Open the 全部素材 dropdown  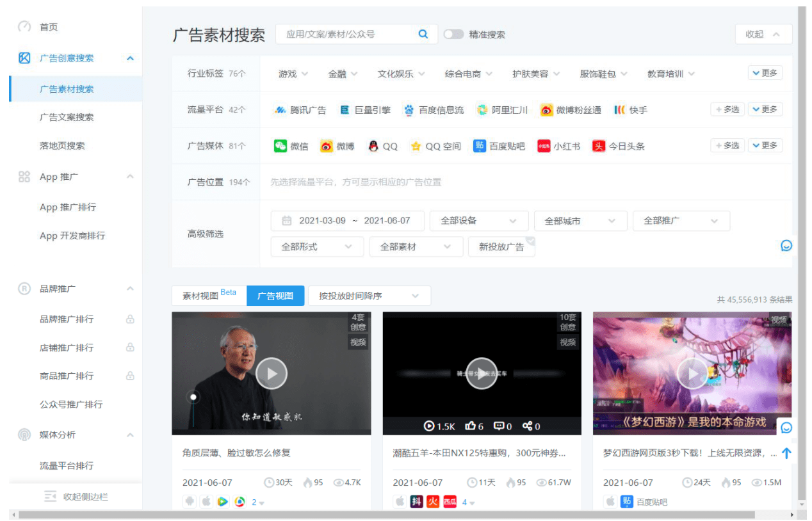[416, 246]
